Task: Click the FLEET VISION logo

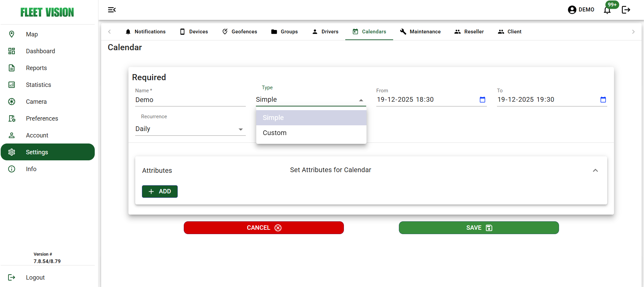Action: pyautogui.click(x=47, y=12)
